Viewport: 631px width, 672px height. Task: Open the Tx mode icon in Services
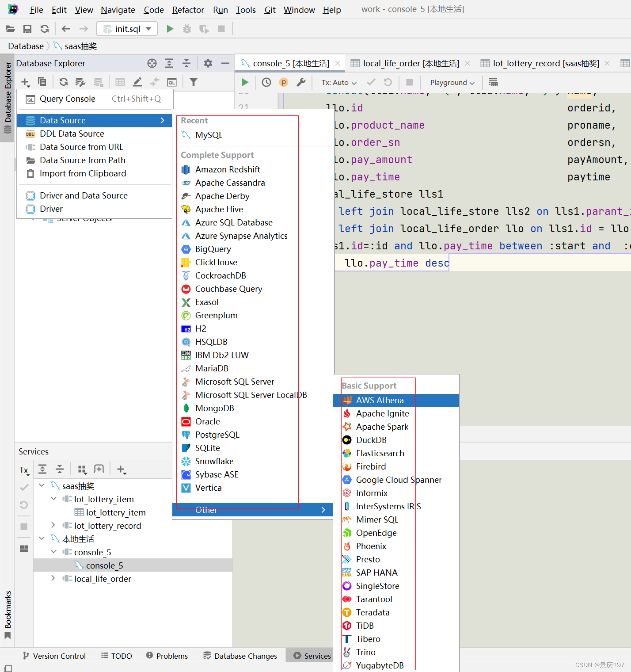pos(24,470)
